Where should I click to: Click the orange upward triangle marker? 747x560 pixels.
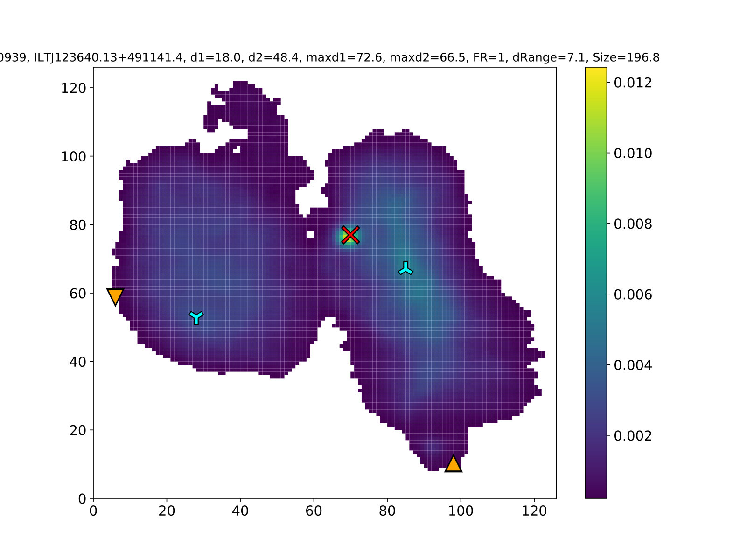point(454,464)
